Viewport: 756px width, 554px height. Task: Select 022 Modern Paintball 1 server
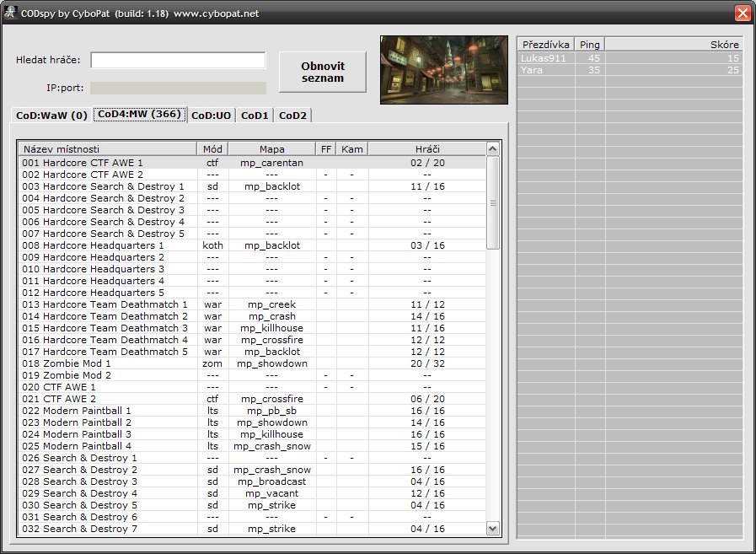(x=252, y=411)
